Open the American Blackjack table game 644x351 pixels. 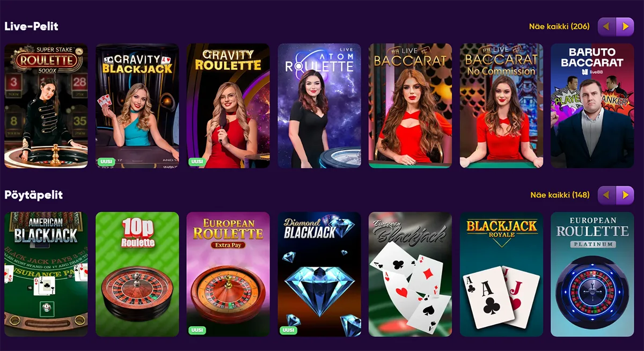pyautogui.click(x=46, y=274)
